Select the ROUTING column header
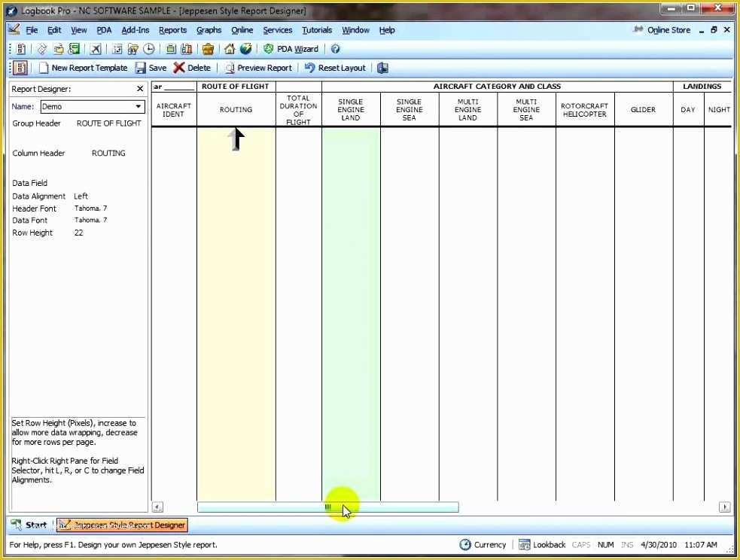Screen dimensions: 740x560 click(x=236, y=109)
